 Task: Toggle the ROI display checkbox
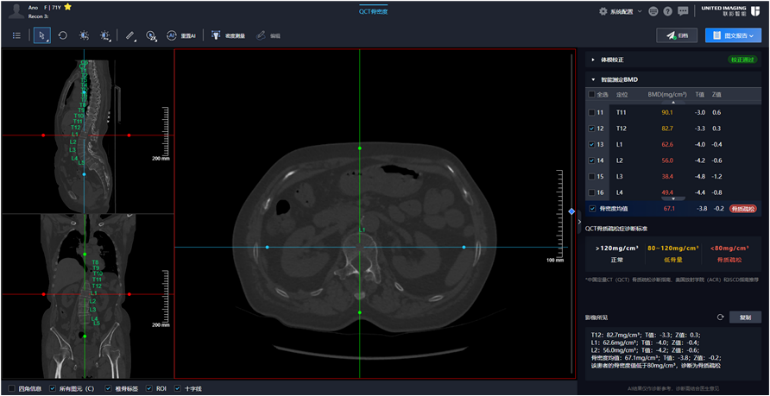click(x=150, y=389)
